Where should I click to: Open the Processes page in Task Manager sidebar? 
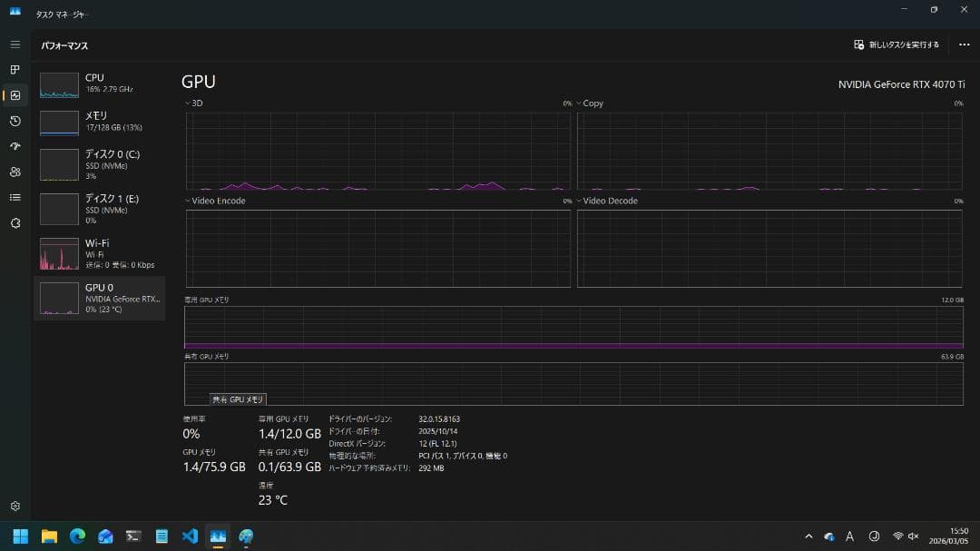click(x=15, y=69)
